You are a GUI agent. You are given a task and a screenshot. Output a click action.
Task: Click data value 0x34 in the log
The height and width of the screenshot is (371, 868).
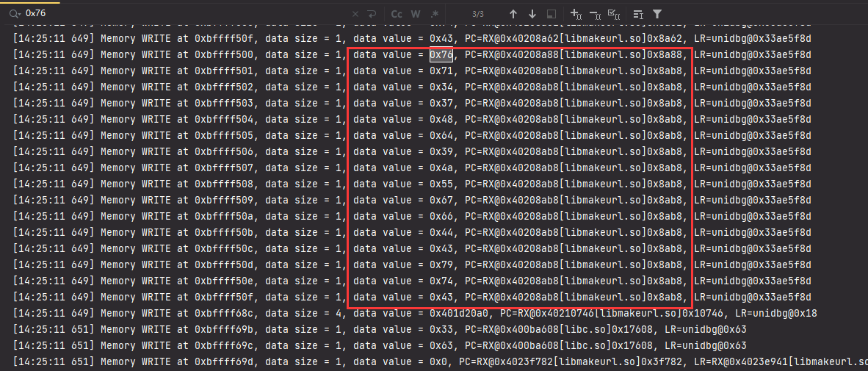coord(441,87)
